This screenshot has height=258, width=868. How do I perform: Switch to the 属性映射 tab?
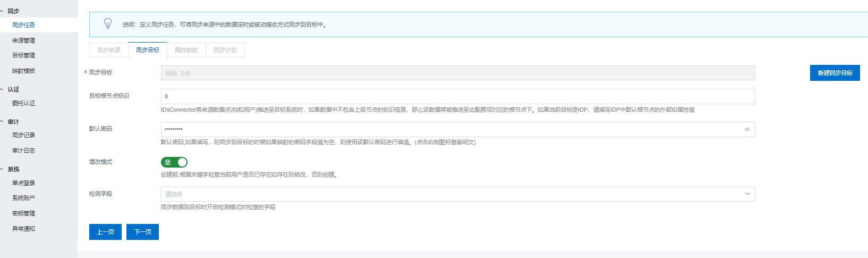[x=186, y=50]
